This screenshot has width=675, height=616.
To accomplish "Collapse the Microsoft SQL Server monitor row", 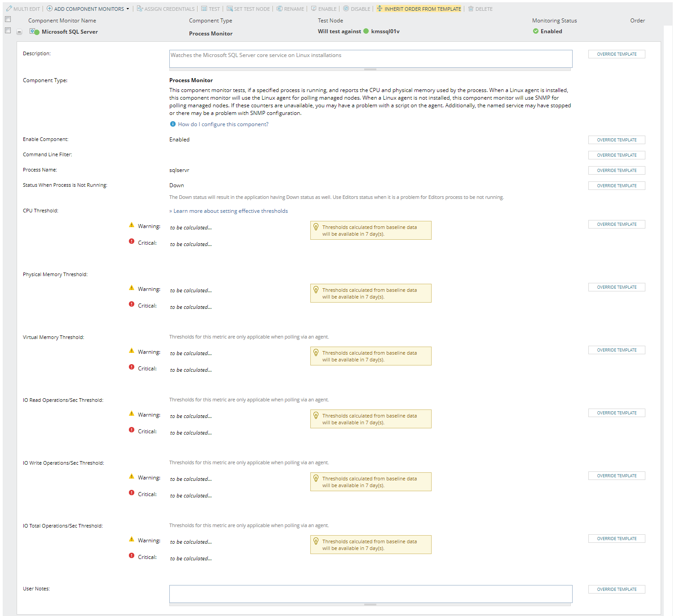I will pos(19,32).
